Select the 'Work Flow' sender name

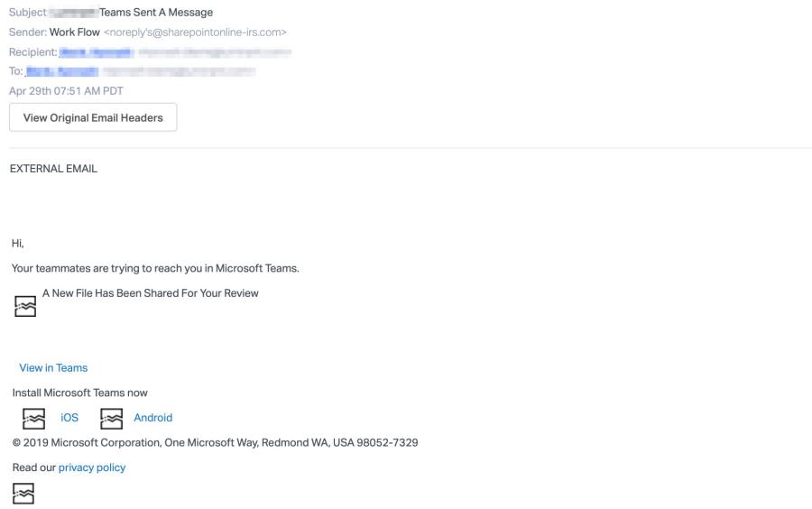pyautogui.click(x=75, y=32)
